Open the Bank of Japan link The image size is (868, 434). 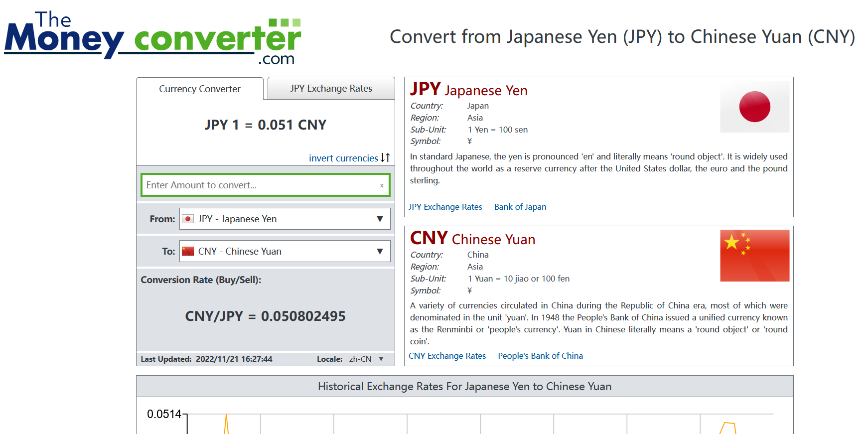coord(520,207)
